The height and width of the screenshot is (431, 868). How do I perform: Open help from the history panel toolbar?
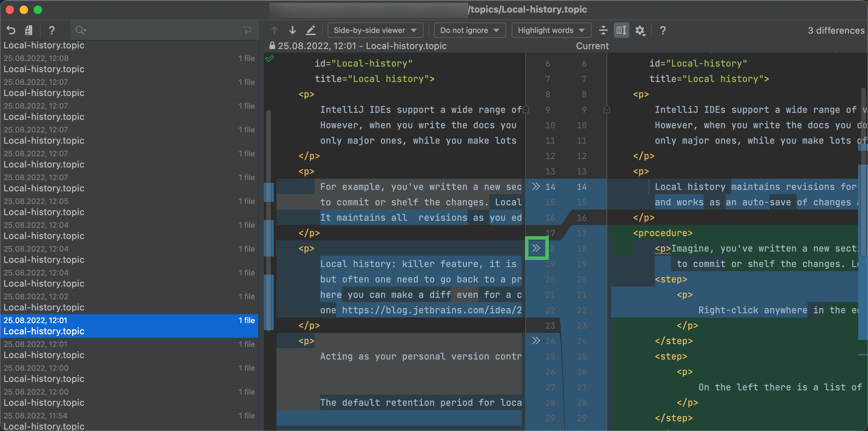pyautogui.click(x=52, y=30)
